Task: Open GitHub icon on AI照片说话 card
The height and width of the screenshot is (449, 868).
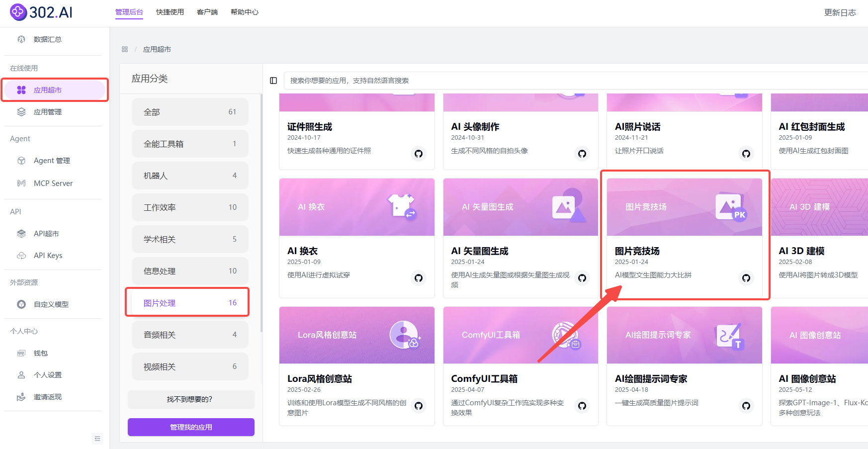Action: click(746, 154)
